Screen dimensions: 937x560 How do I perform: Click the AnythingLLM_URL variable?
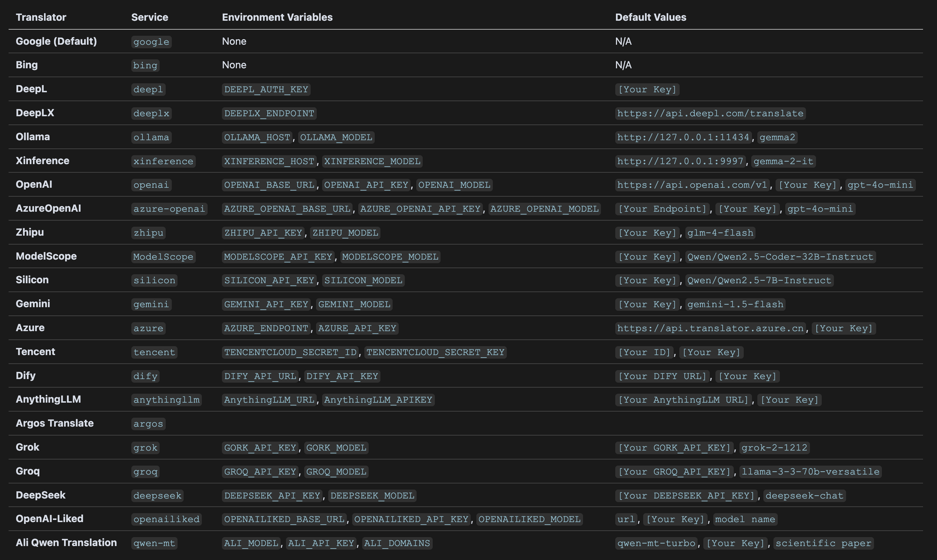tap(269, 400)
